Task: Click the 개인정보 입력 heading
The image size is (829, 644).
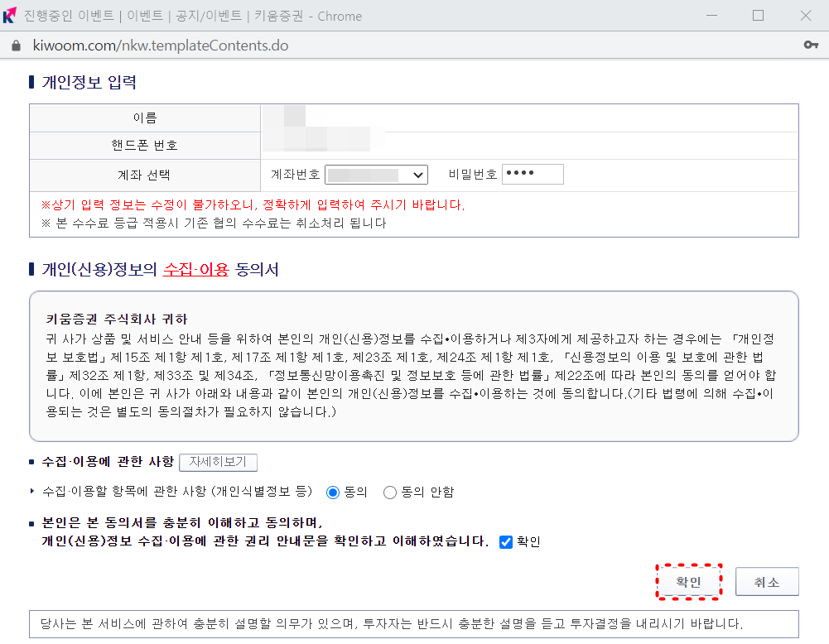Action: point(89,83)
